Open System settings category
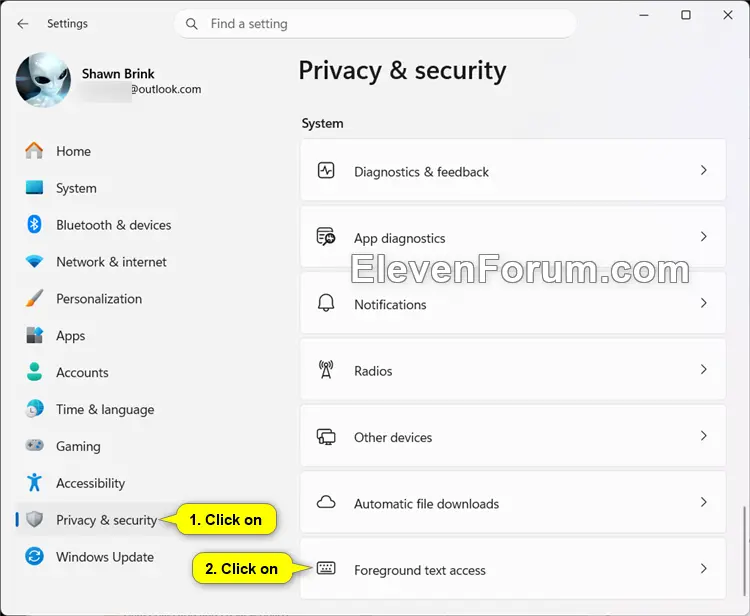The width and height of the screenshot is (750, 616). 76,188
